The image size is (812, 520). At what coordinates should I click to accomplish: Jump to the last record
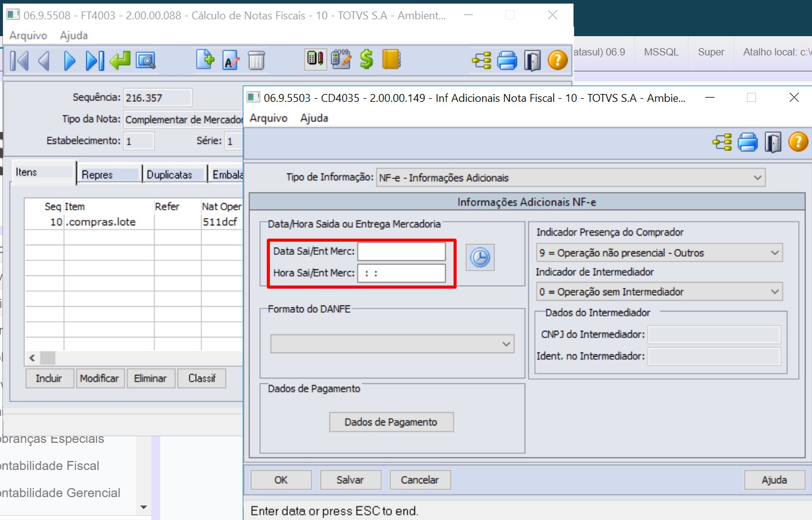click(95, 60)
